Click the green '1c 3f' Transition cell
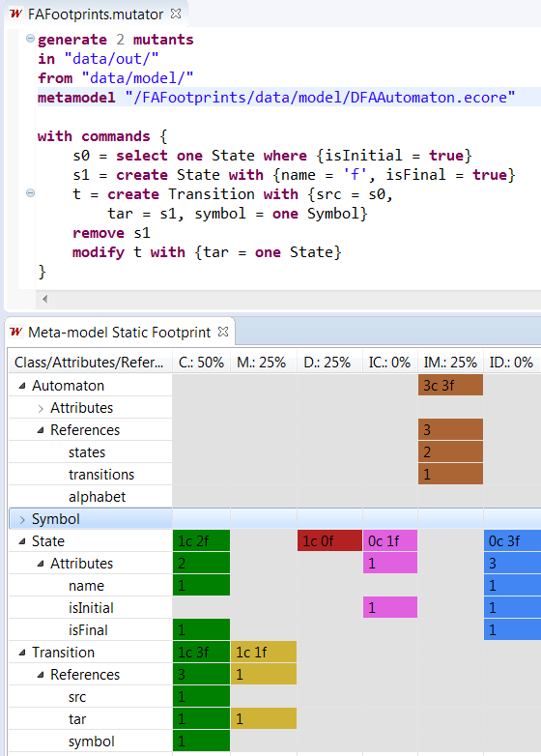541x756 pixels. point(201,652)
